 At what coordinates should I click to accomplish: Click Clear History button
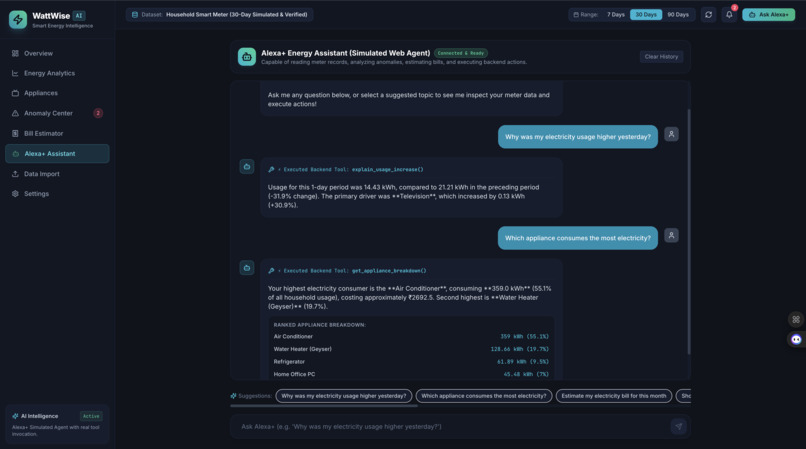662,57
